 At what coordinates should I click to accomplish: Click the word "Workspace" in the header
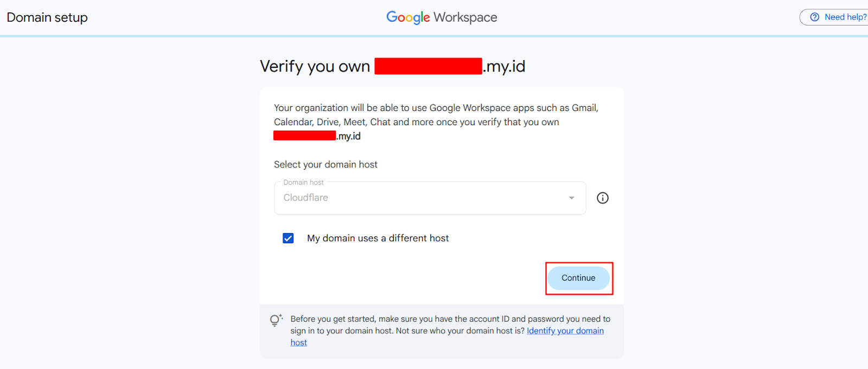click(x=465, y=17)
